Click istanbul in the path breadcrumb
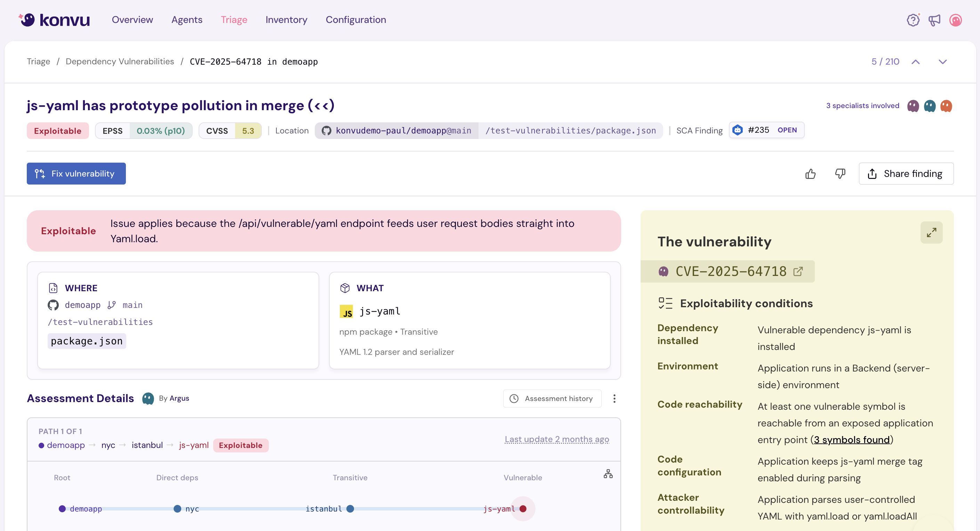 [147, 445]
